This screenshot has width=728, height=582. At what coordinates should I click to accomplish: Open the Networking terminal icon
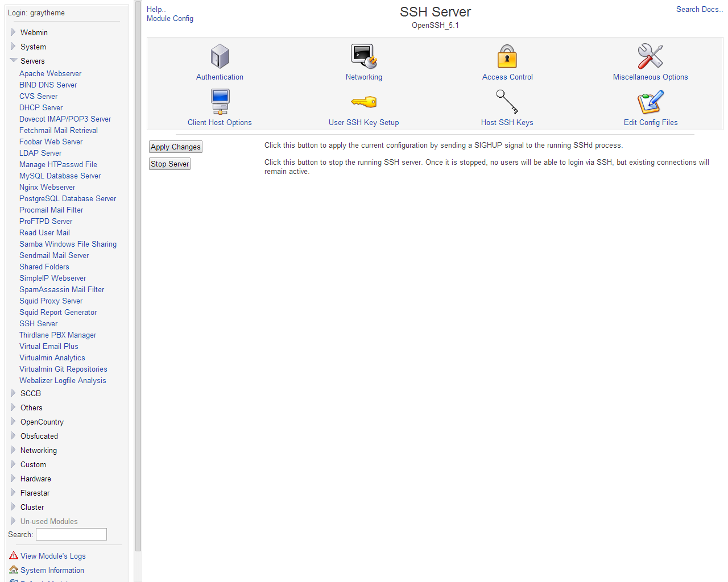pos(364,56)
